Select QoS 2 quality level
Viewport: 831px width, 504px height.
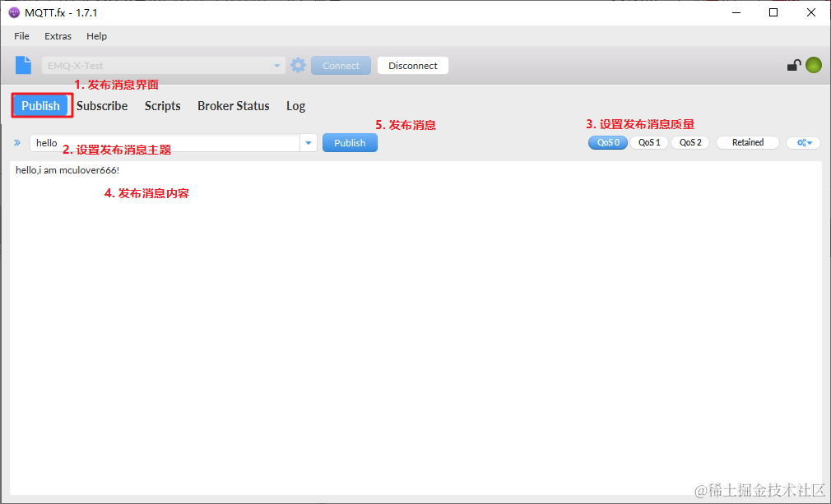pos(690,142)
